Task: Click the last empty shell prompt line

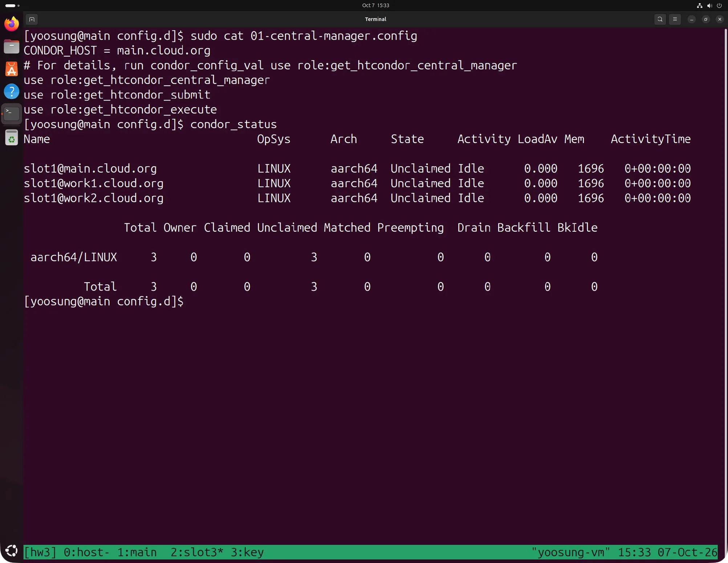Action: pyautogui.click(x=103, y=301)
